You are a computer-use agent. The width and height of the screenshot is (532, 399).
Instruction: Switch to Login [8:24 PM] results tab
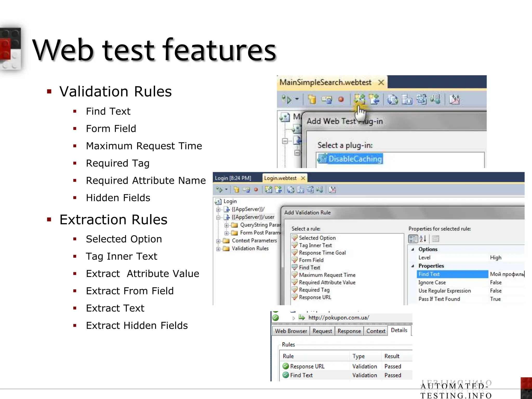point(233,178)
